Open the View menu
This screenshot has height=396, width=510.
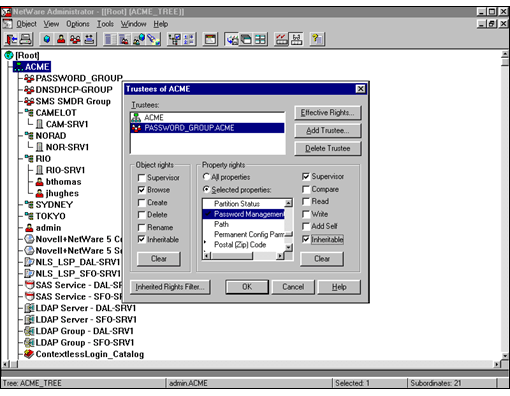pos(51,24)
